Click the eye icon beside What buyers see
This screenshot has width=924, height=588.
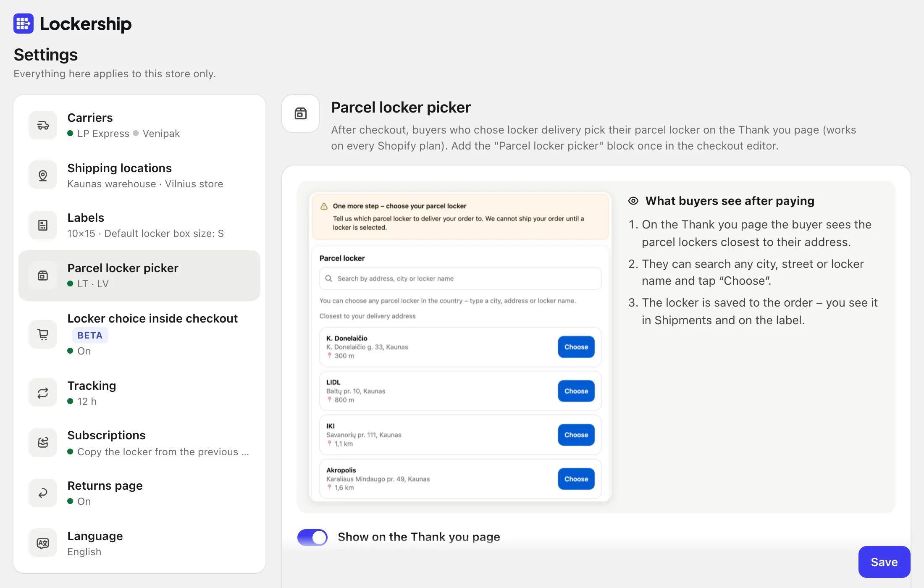tap(633, 201)
